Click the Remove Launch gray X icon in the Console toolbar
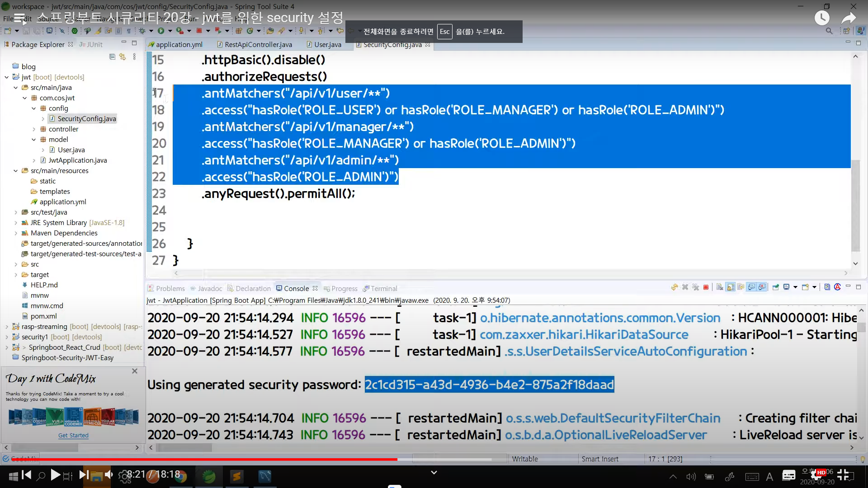The image size is (868, 488). tap(685, 287)
